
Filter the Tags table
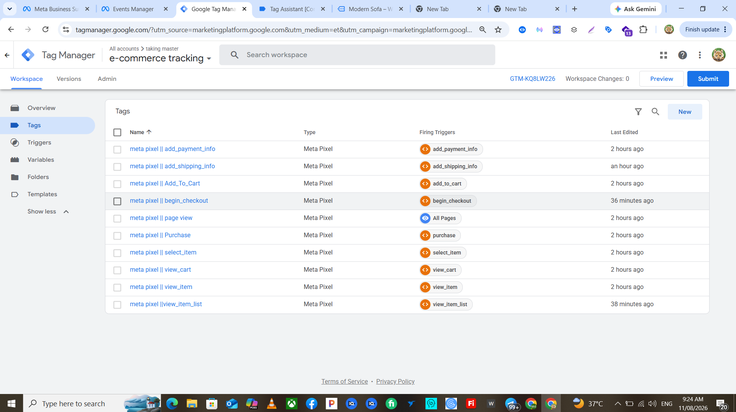click(638, 112)
